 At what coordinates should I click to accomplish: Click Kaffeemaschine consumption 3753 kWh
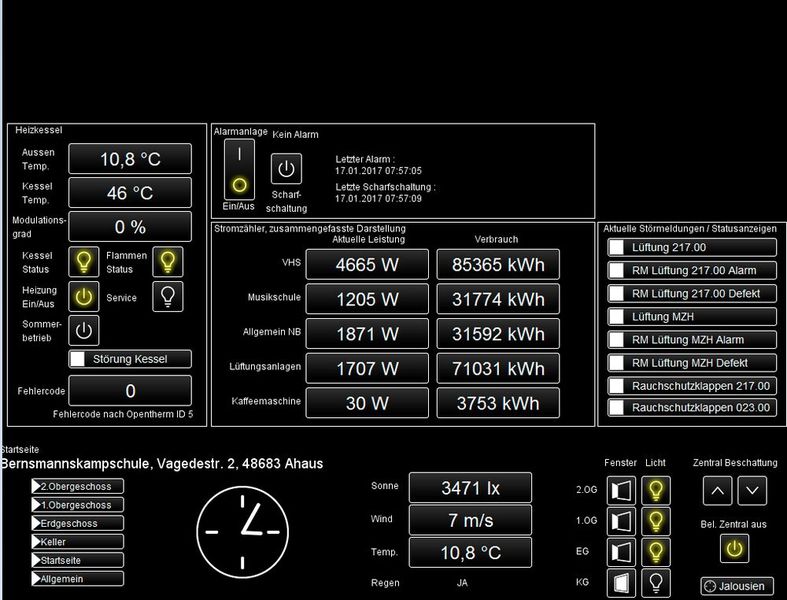[x=498, y=403]
